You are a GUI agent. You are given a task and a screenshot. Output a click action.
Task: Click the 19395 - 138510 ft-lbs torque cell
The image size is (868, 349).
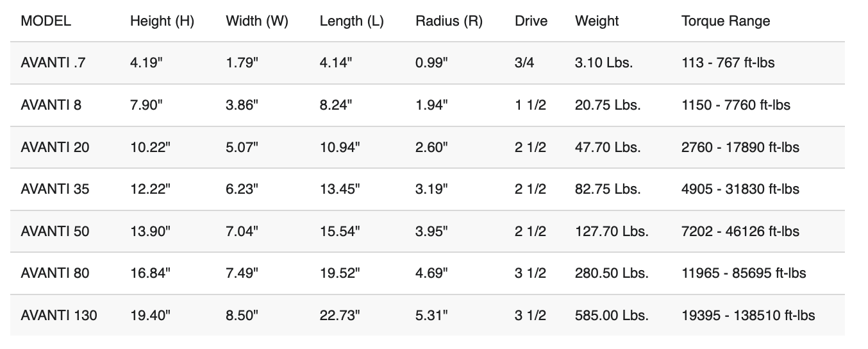coord(748,315)
